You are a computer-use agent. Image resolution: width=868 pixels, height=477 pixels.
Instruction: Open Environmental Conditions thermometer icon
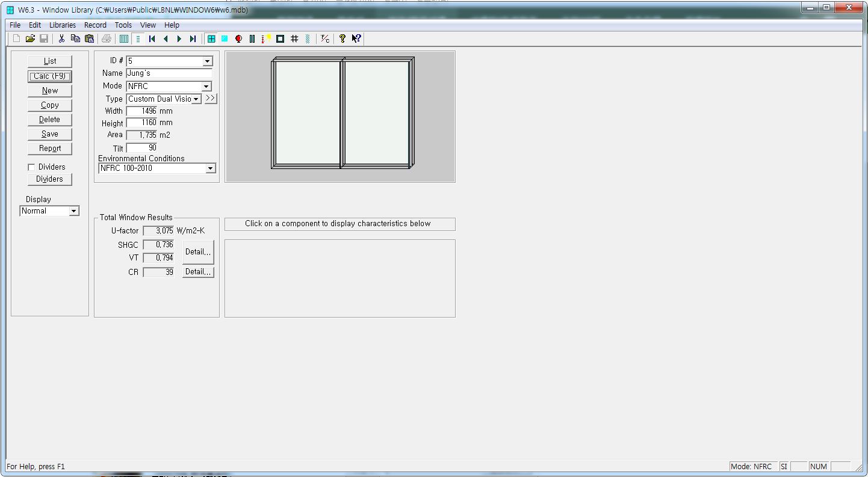click(x=266, y=39)
